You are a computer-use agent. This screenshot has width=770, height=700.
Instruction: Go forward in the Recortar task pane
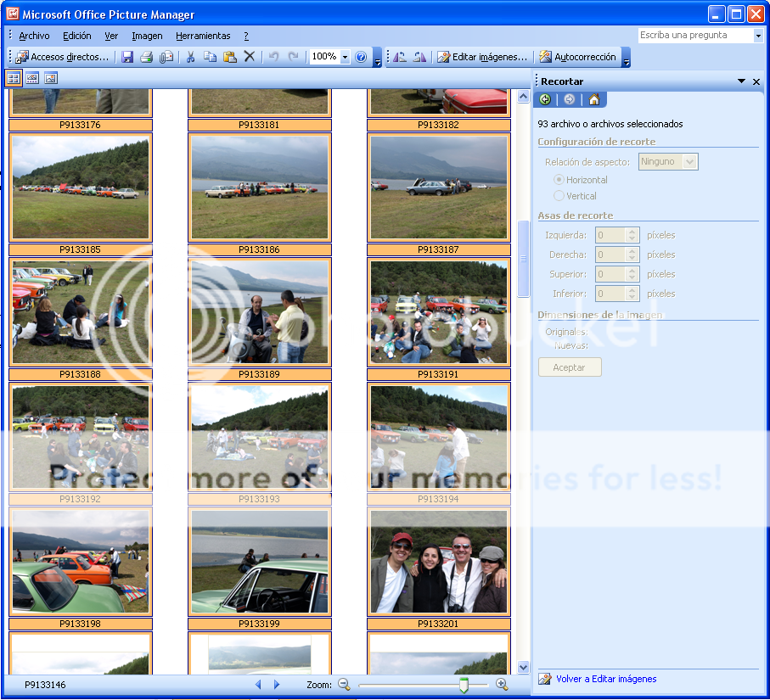coord(569,99)
